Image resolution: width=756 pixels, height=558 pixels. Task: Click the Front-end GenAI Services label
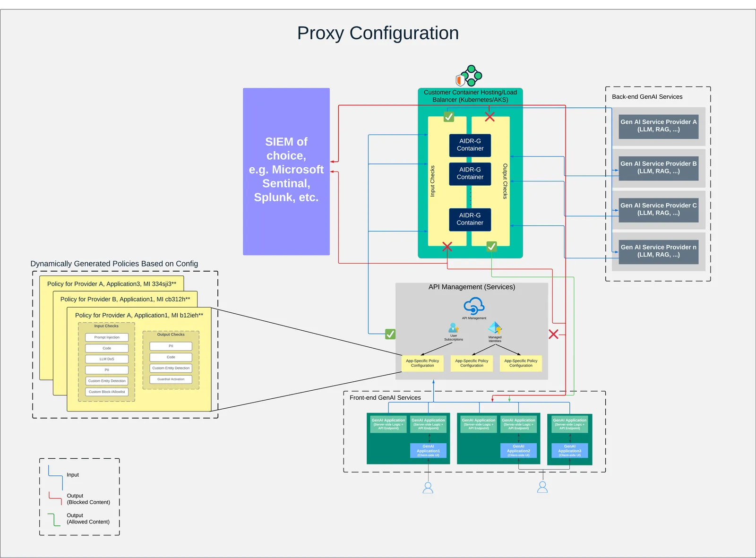[x=385, y=398]
